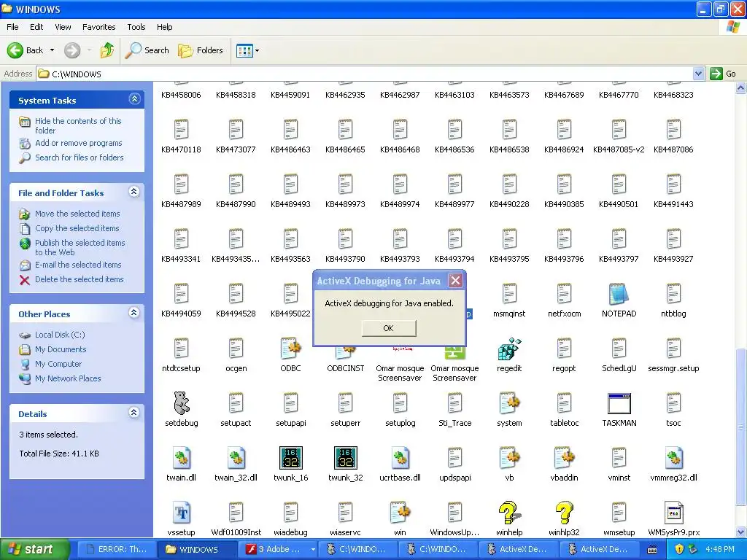The height and width of the screenshot is (560, 747).
Task: Click Search for files or folders link
Action: (x=79, y=157)
